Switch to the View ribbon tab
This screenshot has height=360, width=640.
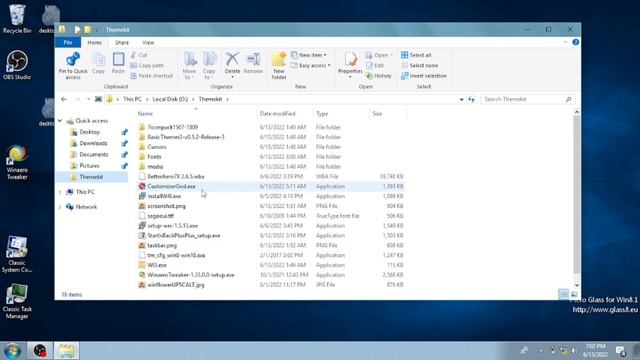148,42
